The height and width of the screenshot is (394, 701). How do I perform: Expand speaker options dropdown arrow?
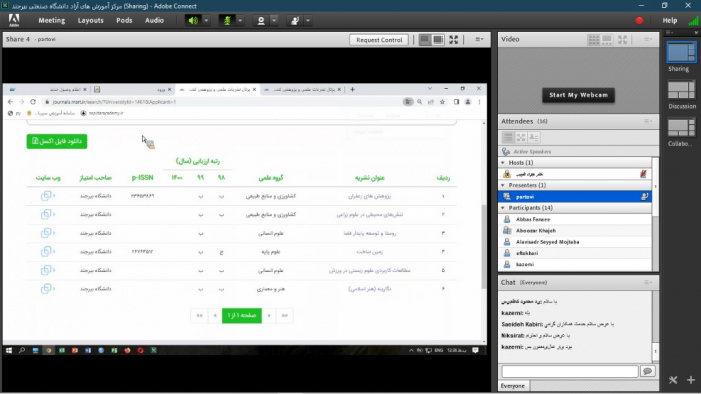pyautogui.click(x=206, y=21)
